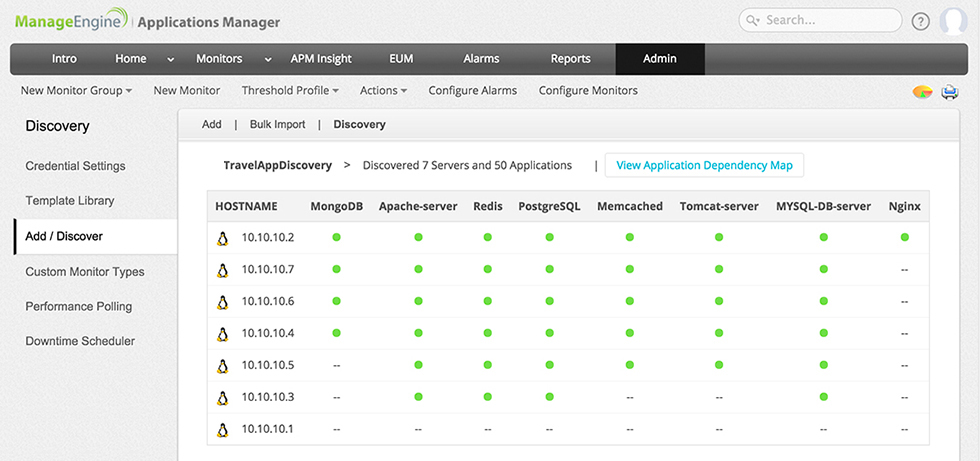Viewport: 980px width, 461px height.
Task: Open Configure Alarms
Action: [x=472, y=91]
